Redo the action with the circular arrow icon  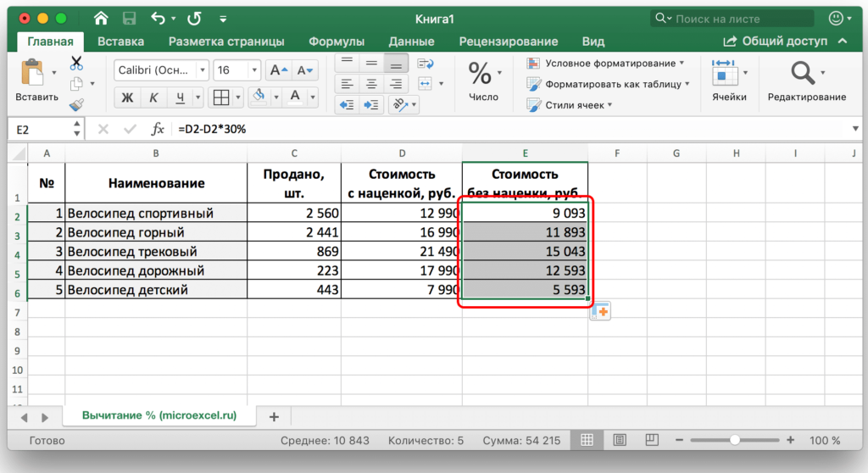[x=194, y=19]
